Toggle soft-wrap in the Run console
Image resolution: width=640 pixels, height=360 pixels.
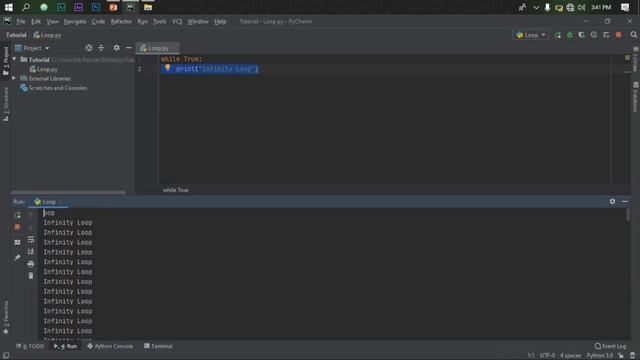(x=31, y=240)
